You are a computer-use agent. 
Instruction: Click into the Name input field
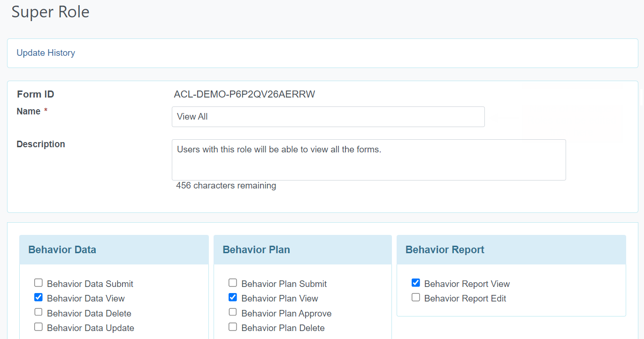coord(328,117)
